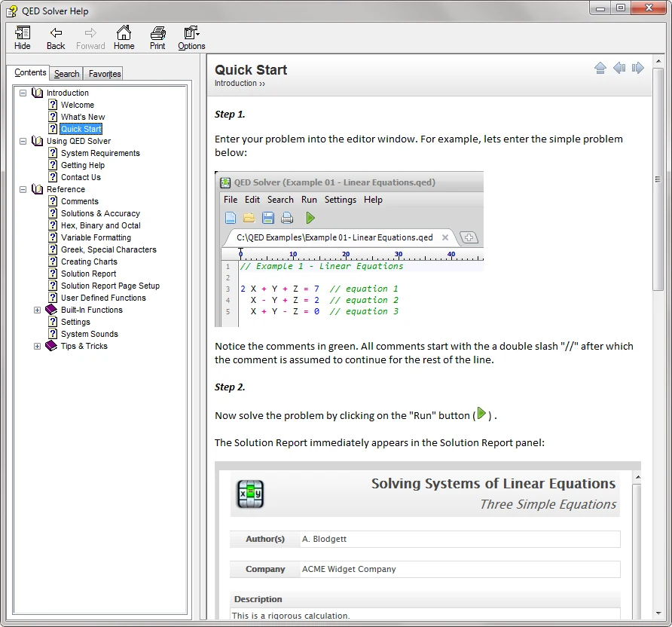The height and width of the screenshot is (627, 672).
Task: Open the What's New topic
Action: [83, 117]
